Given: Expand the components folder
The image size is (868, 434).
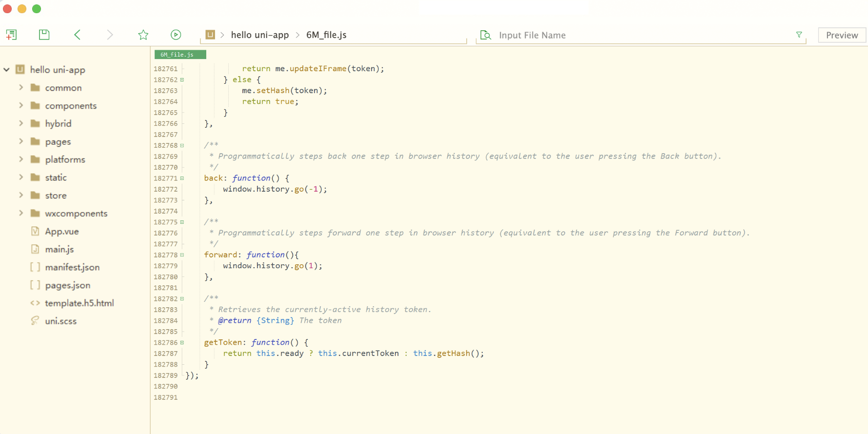Looking at the screenshot, I should (x=21, y=105).
